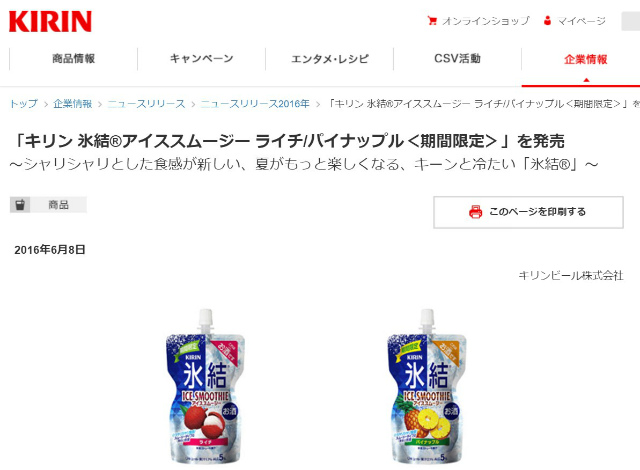Image resolution: width=640 pixels, height=470 pixels.
Task: Open the CSV活動 menu
Action: 458,59
